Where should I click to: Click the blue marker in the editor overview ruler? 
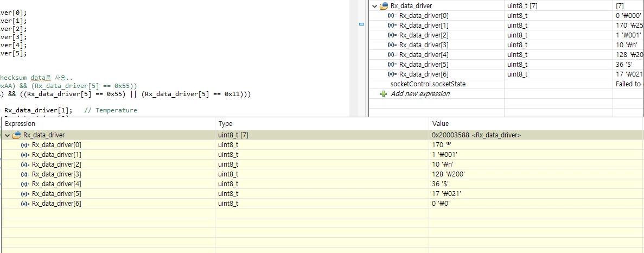(362, 24)
